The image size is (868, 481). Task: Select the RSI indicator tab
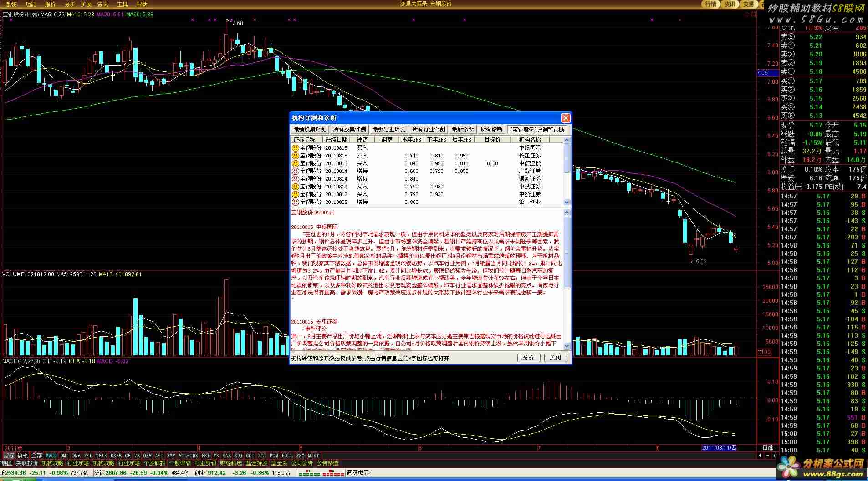coord(206,456)
